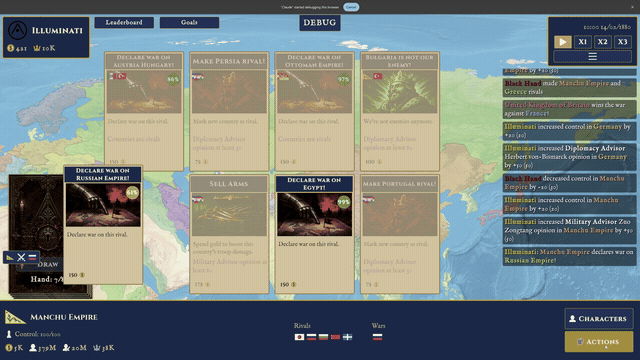Set game speed to X3
The height and width of the screenshot is (360, 640).
pos(622,42)
